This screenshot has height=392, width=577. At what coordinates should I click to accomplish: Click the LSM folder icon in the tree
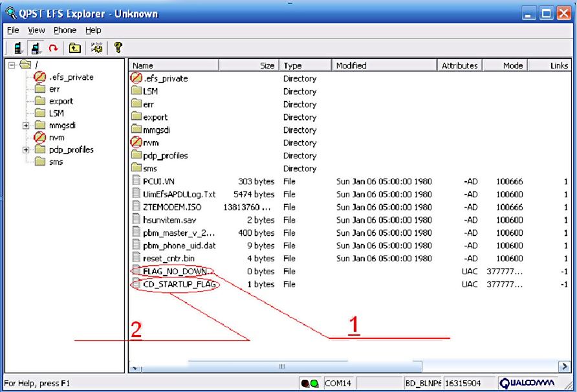(x=39, y=113)
